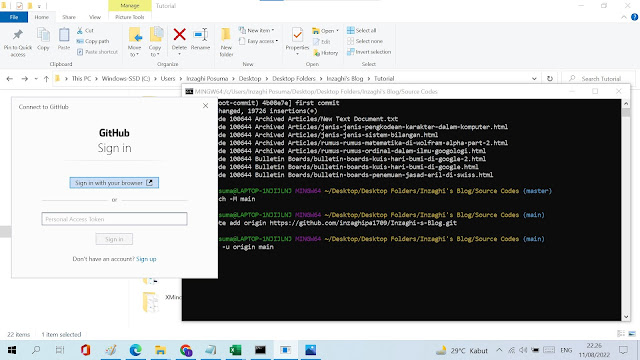
Task: Open the terminal taskbar icon
Action: click(x=260, y=350)
